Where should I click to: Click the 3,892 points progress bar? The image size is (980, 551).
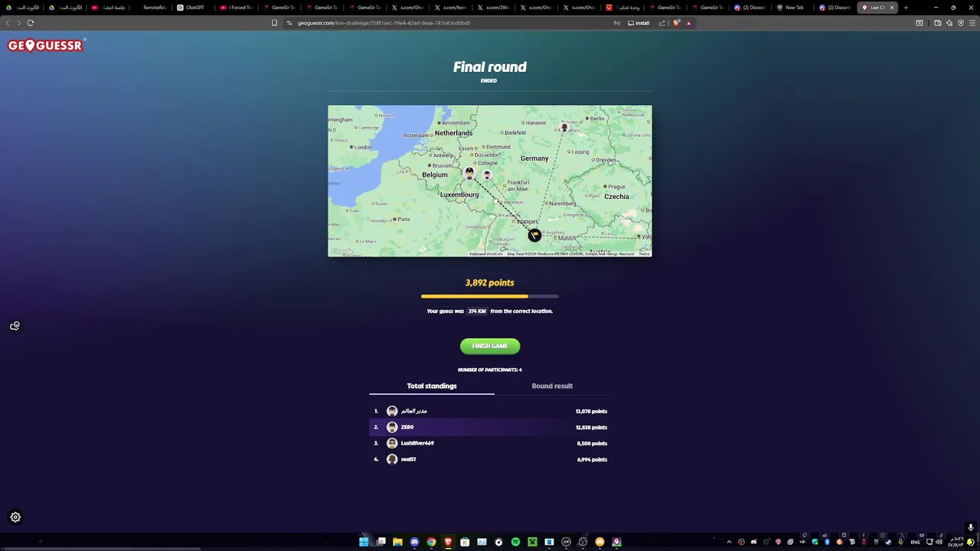pos(490,296)
